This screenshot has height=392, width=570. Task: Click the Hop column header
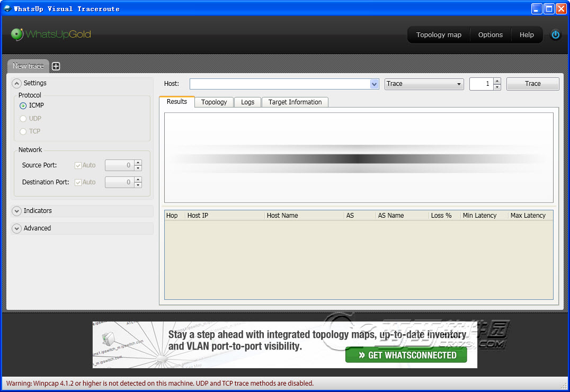pos(175,216)
